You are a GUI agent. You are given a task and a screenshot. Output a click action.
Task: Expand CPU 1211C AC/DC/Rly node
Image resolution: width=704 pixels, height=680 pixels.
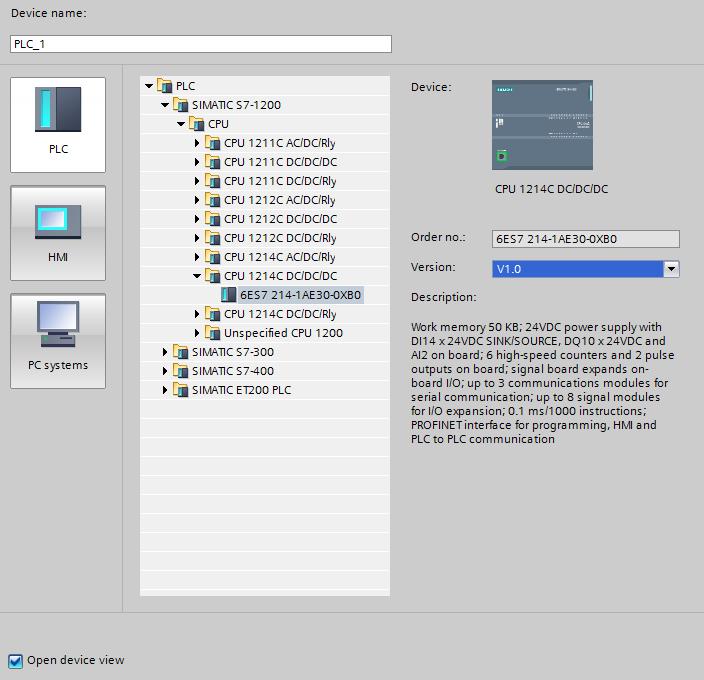(x=197, y=143)
